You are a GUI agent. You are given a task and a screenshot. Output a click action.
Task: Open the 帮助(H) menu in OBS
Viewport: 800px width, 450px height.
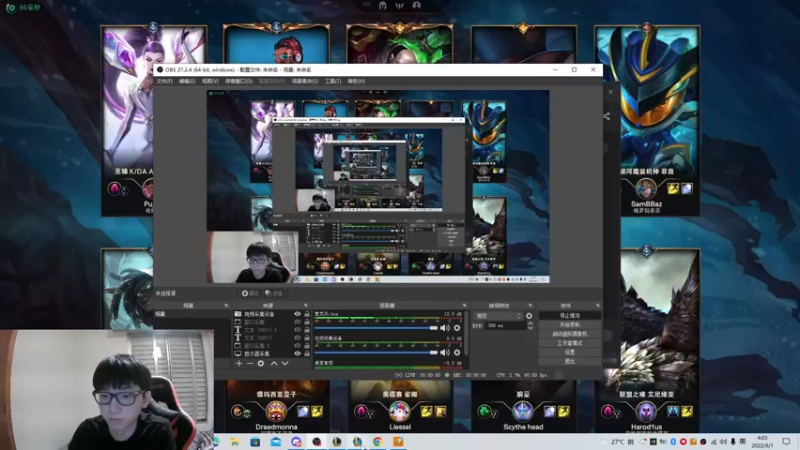pos(356,81)
